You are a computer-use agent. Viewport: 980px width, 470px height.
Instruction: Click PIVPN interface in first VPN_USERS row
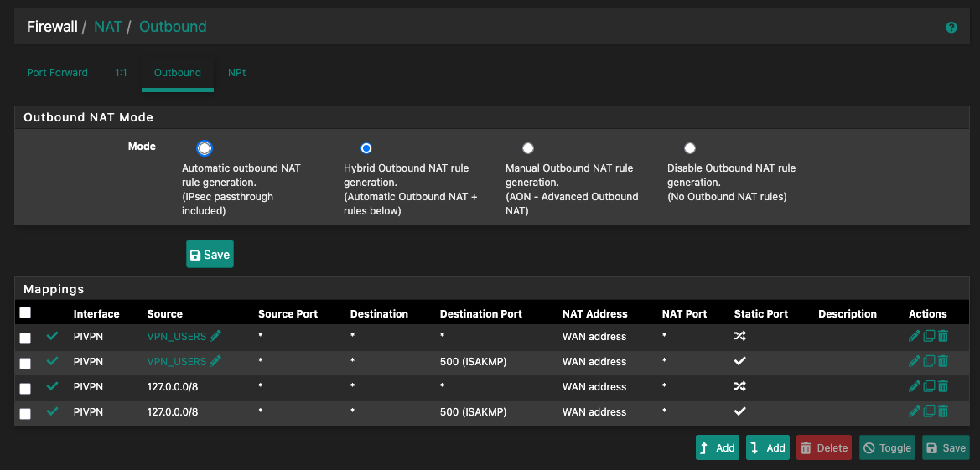point(88,336)
